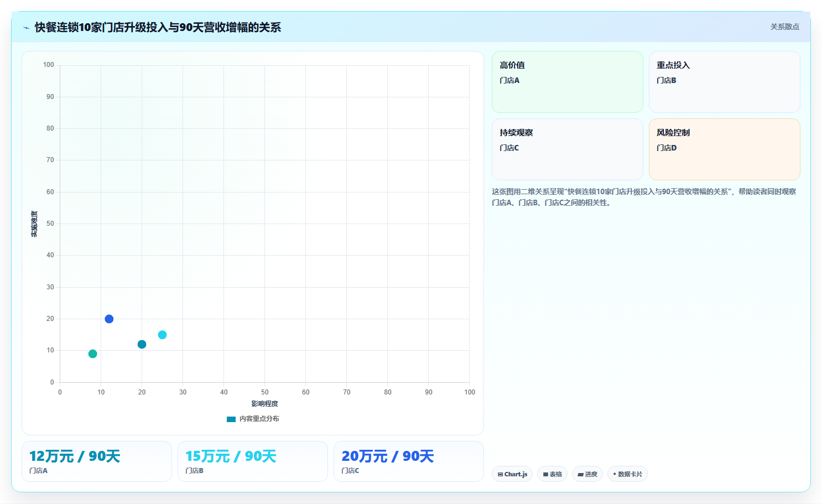Viewport: 822px width, 504px height.
Task: Click the teal legend color box
Action: (231, 419)
